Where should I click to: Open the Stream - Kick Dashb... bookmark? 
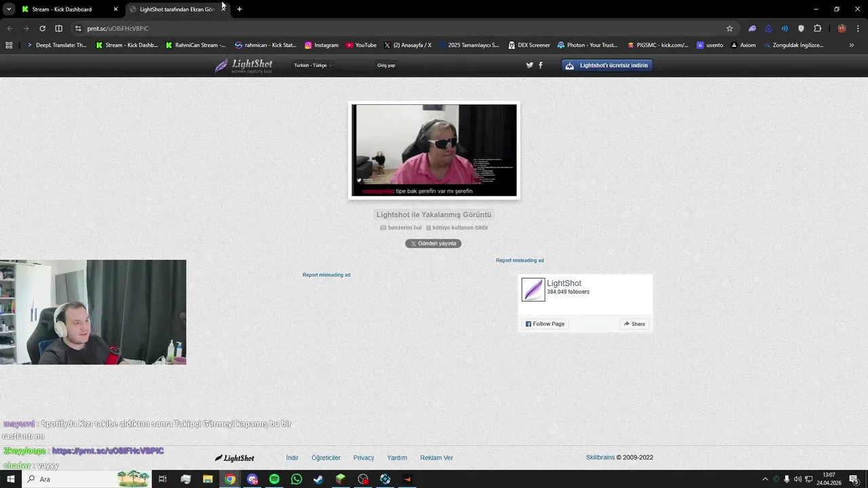127,45
